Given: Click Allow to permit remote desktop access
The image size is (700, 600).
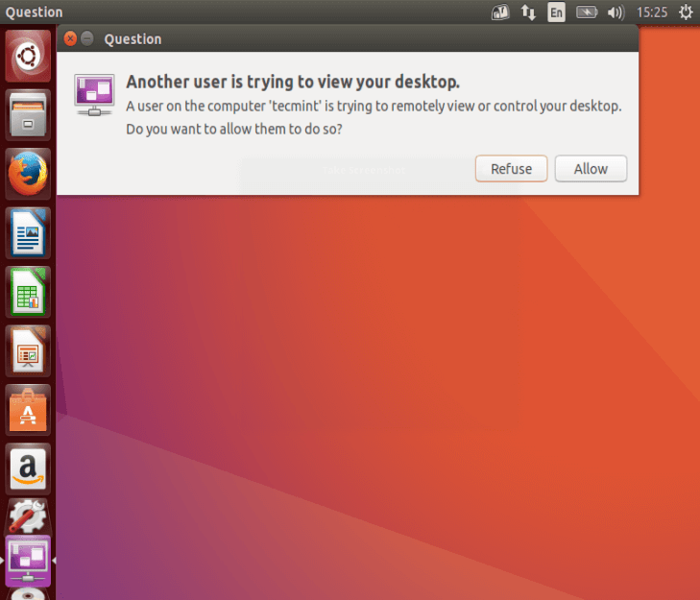Looking at the screenshot, I should [x=591, y=169].
